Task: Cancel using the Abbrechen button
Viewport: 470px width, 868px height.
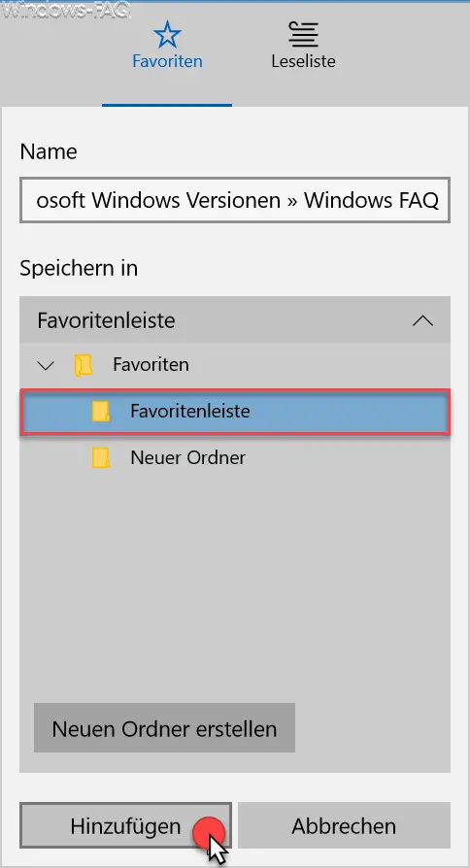Action: (344, 825)
